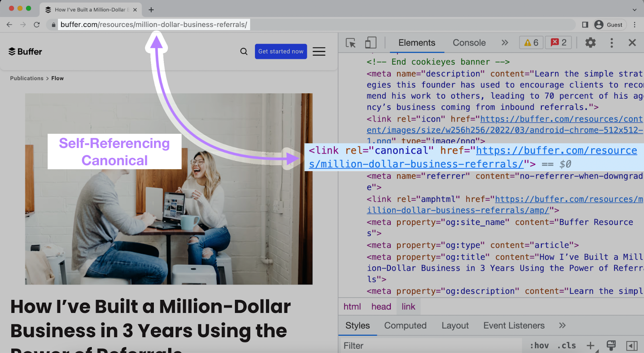Open the Flow breadcrumb link
Image resolution: width=644 pixels, height=353 pixels.
[58, 78]
